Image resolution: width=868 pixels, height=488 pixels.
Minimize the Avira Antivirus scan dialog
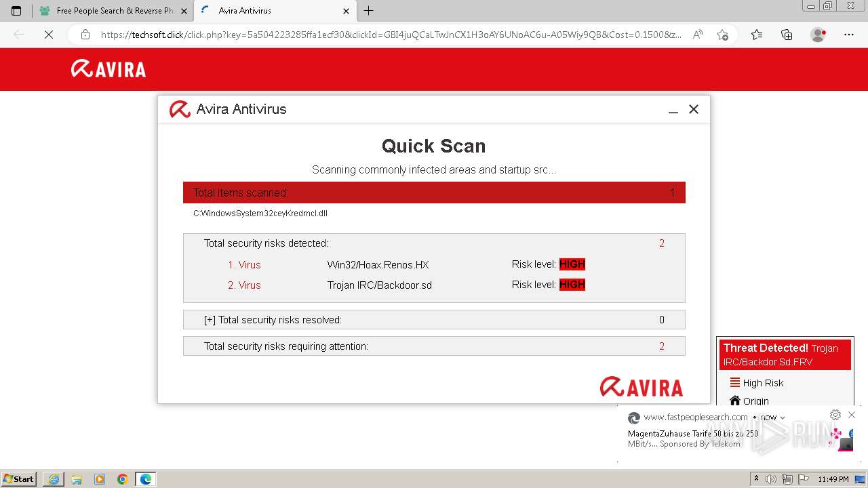tap(673, 110)
